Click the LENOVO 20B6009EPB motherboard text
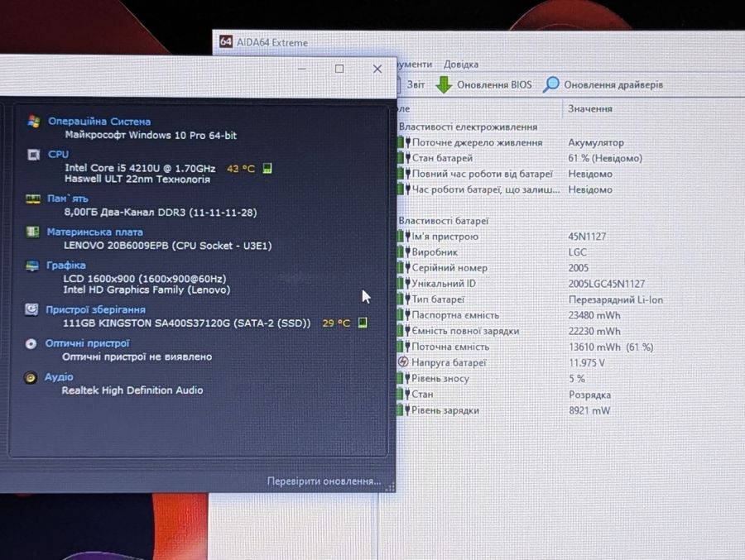The width and height of the screenshot is (745, 560). coord(168,246)
